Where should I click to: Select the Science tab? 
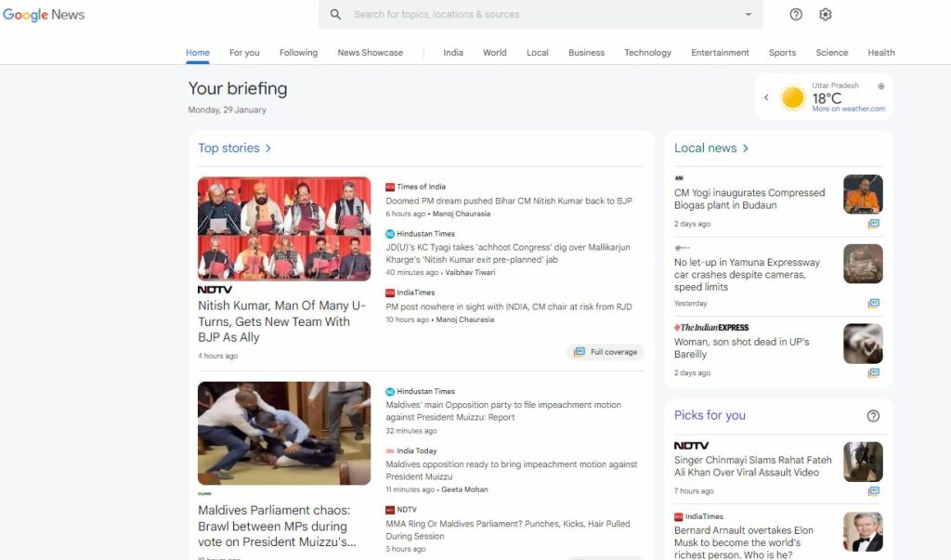point(831,53)
